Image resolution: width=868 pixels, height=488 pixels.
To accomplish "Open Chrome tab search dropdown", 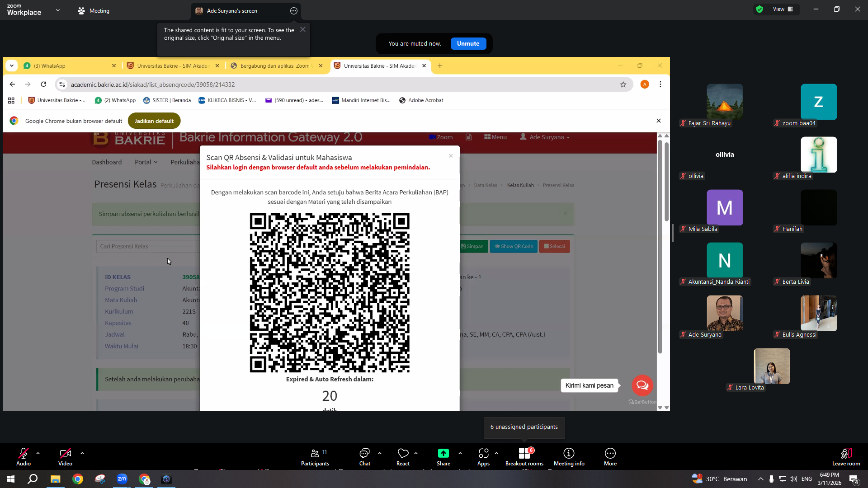I will click(12, 66).
